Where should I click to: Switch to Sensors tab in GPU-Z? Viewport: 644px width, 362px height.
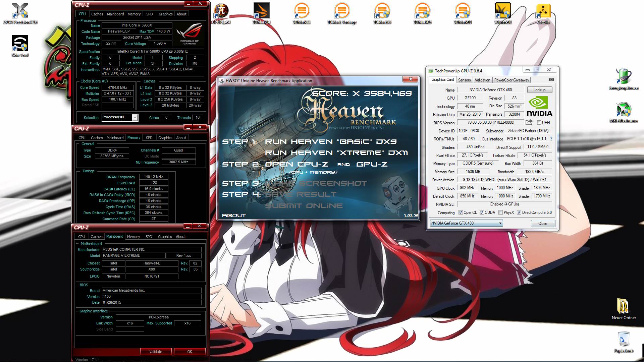(x=464, y=80)
